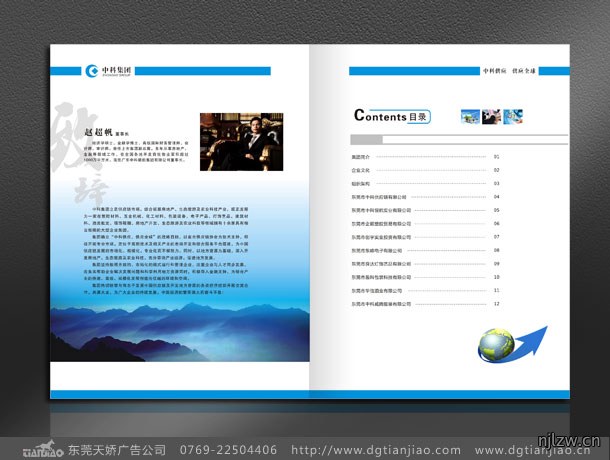This screenshot has height=460, width=610.
Task: Click the contents entry numbered 06
Action: coord(425,224)
